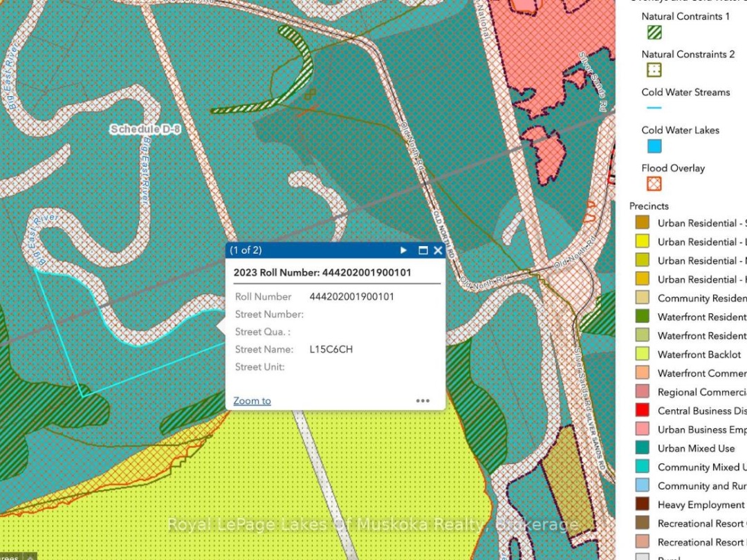This screenshot has height=560, width=747.
Task: Click Natural Constraints 1 legend symbol
Action: [654, 32]
